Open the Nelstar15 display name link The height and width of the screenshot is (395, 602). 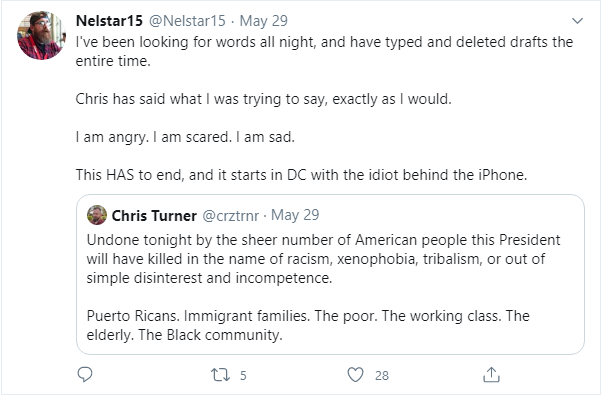click(x=109, y=21)
